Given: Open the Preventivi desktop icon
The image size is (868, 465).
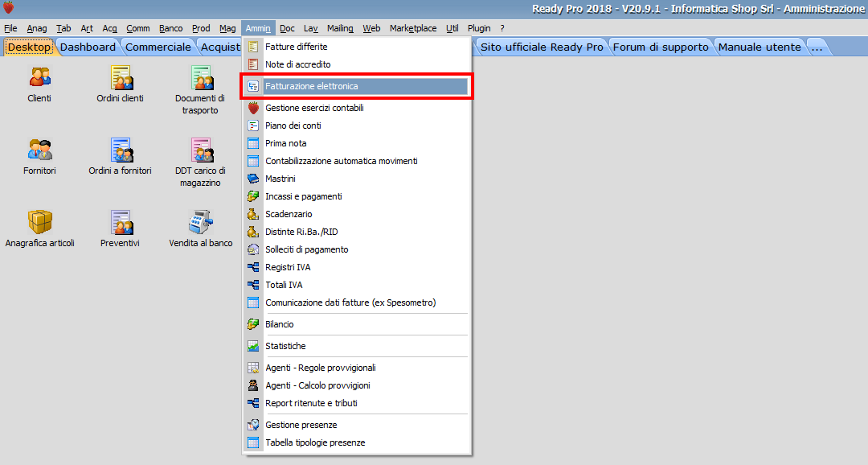Looking at the screenshot, I should pos(121,222).
